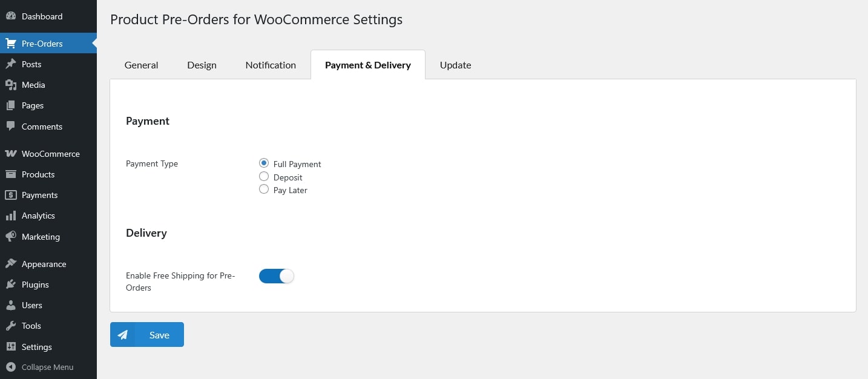
Task: Select the Full Payment radio option
Action: pyautogui.click(x=264, y=163)
